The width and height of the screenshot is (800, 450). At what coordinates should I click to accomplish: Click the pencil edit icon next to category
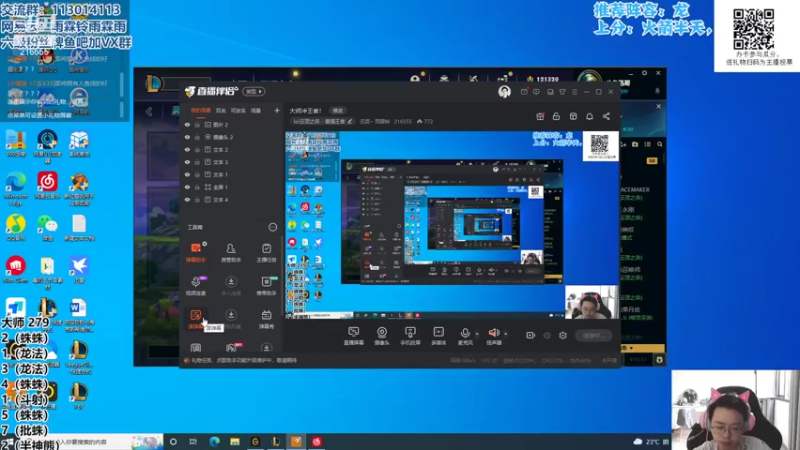[x=350, y=121]
